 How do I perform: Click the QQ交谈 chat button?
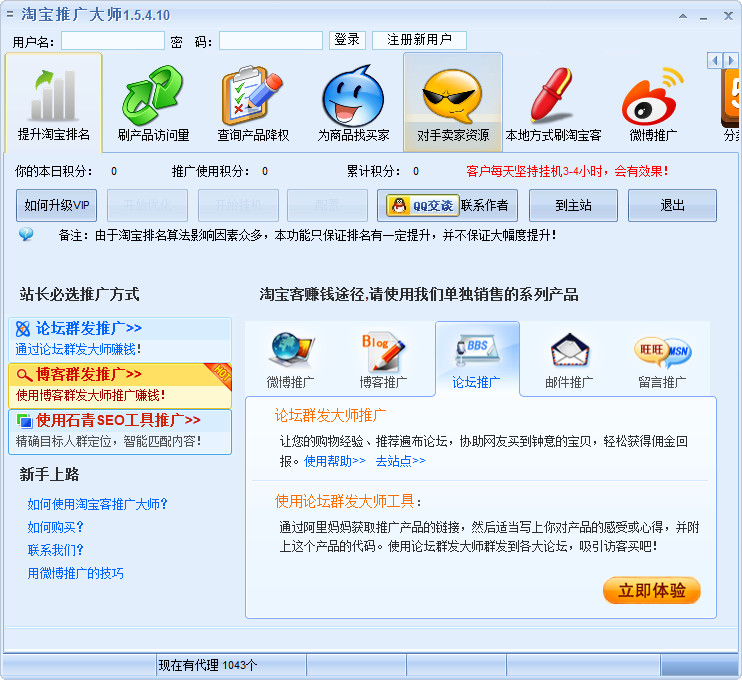pos(420,205)
